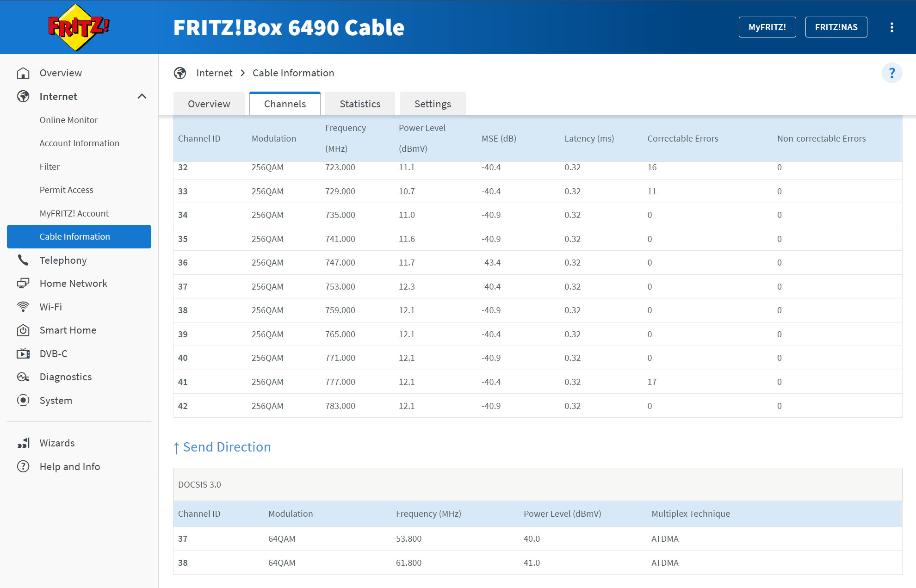Click the FRITZ! logo
The height and width of the screenshot is (588, 916).
[79, 27]
